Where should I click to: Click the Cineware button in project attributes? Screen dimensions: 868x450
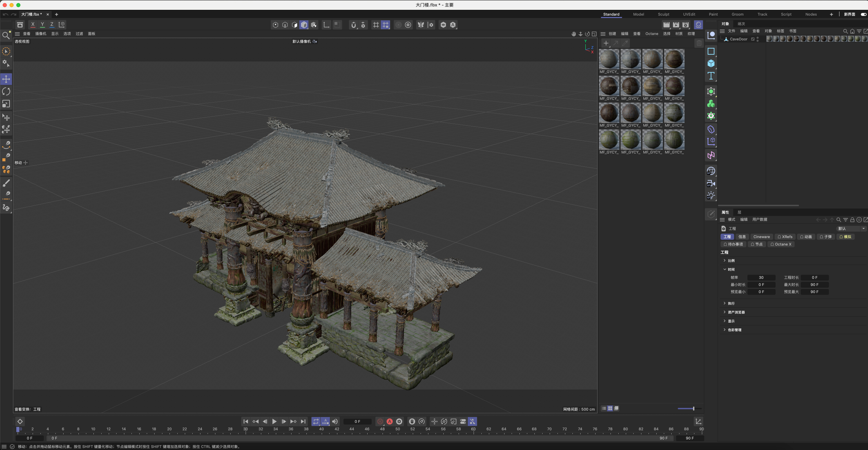click(762, 237)
